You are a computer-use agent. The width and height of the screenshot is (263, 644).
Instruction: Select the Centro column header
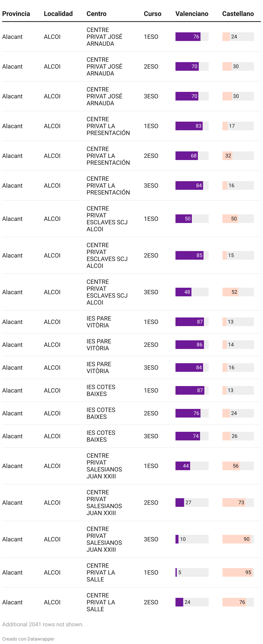97,14
